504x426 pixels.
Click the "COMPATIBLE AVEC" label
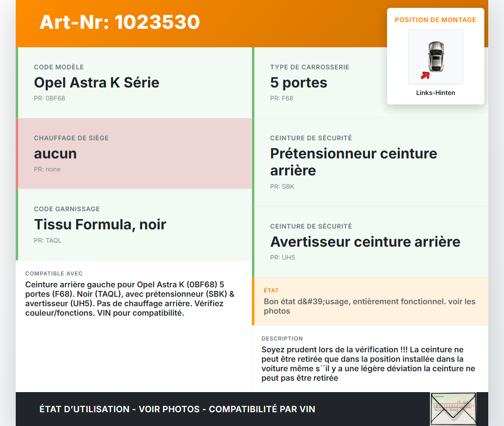[54, 273]
